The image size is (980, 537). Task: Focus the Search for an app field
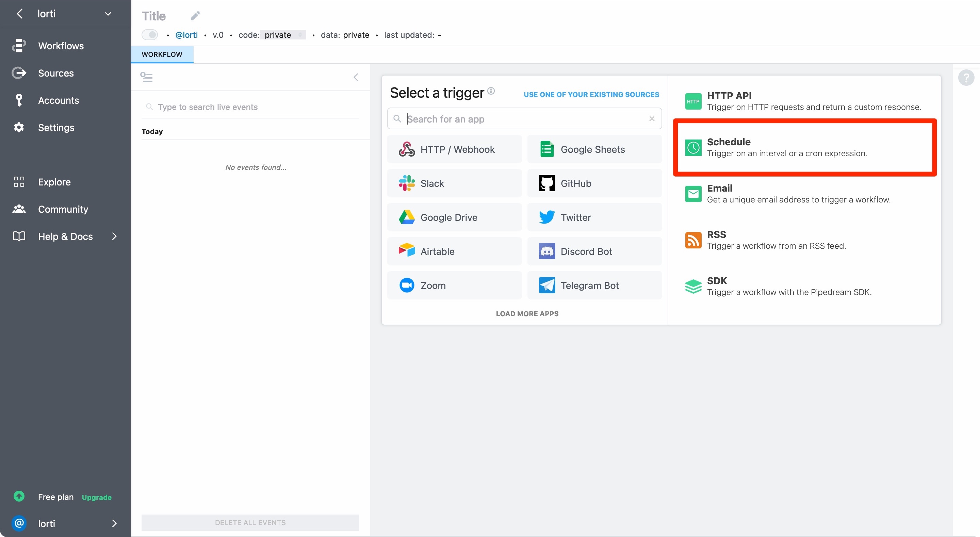pyautogui.click(x=521, y=119)
